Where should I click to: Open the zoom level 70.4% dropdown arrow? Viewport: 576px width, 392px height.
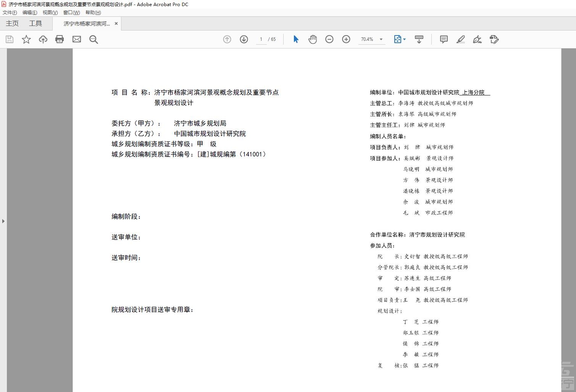click(x=381, y=39)
